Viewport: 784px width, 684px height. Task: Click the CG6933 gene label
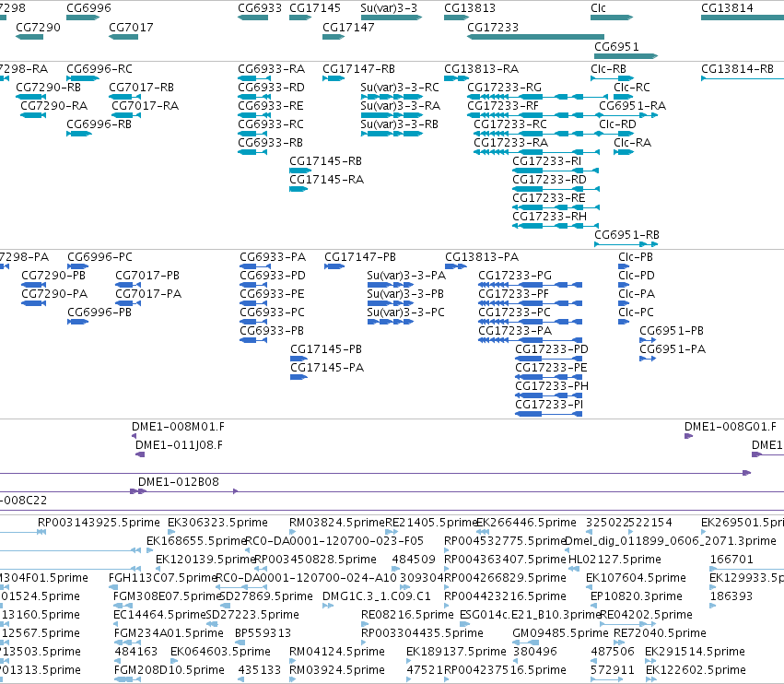click(x=260, y=8)
